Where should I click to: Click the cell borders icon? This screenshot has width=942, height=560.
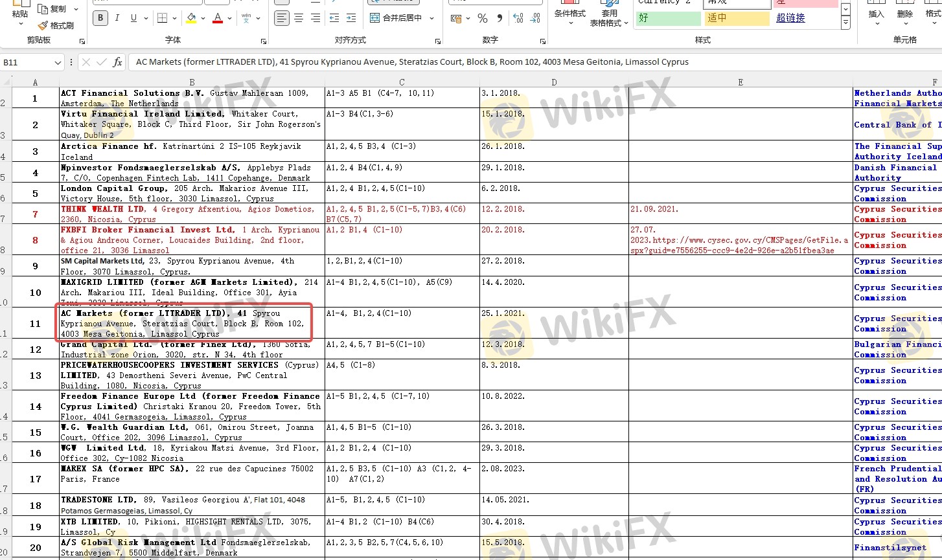click(162, 18)
